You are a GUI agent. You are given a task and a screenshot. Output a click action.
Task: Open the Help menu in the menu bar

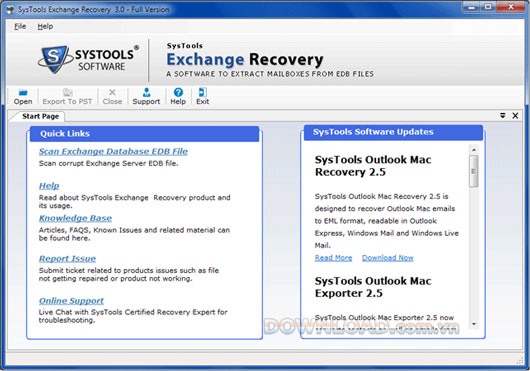pyautogui.click(x=45, y=26)
